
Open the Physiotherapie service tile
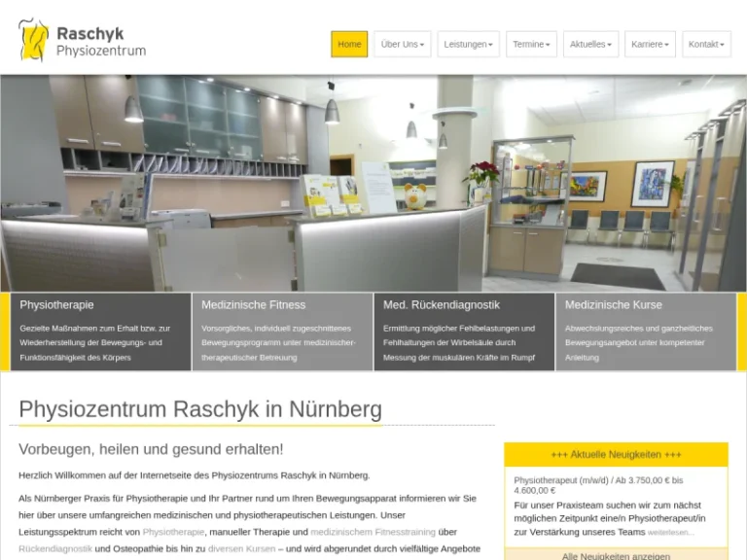coord(100,332)
